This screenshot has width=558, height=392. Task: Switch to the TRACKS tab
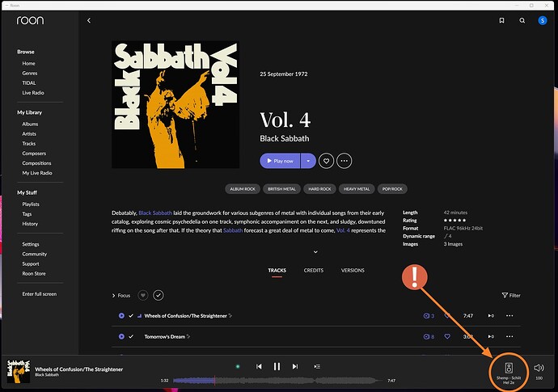pos(277,270)
